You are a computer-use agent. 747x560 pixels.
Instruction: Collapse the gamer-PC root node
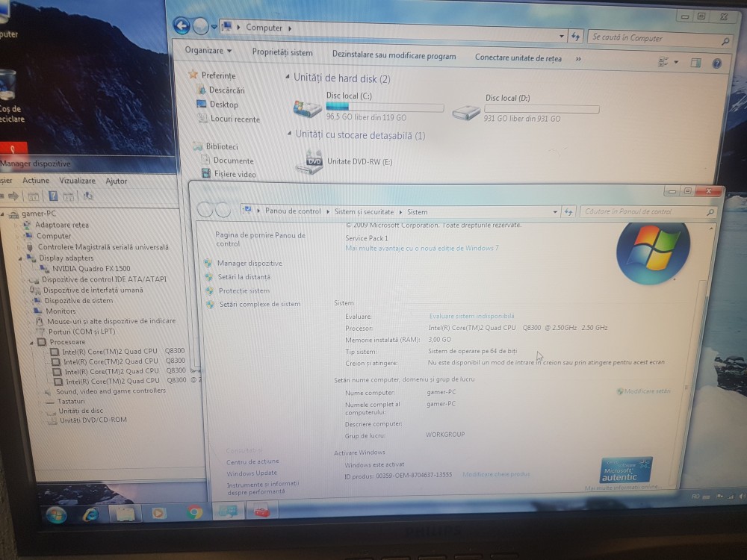3,214
